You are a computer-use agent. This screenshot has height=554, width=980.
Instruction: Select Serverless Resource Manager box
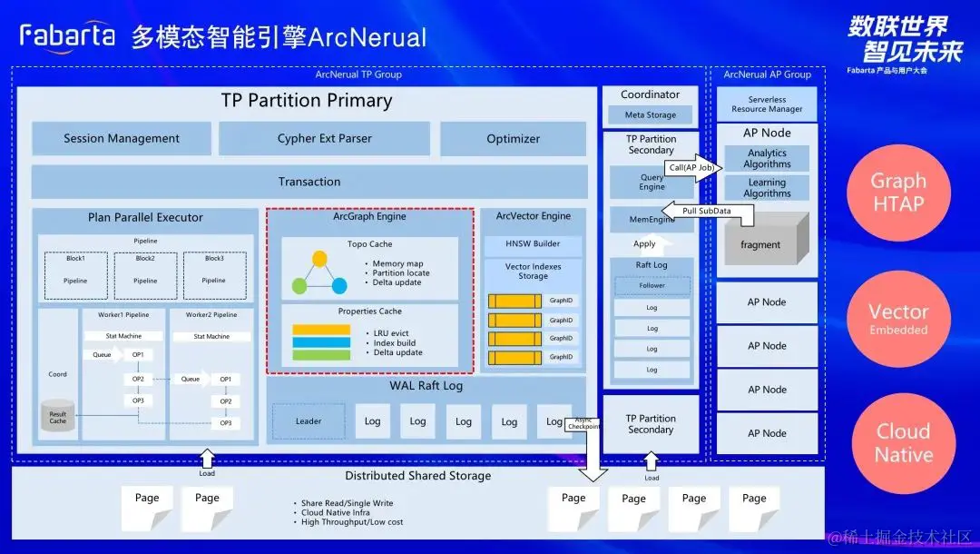coord(767,104)
